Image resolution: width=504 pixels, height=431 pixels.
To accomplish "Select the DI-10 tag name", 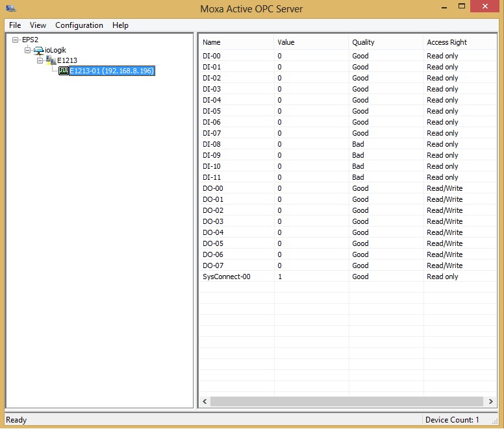I will pos(212,166).
